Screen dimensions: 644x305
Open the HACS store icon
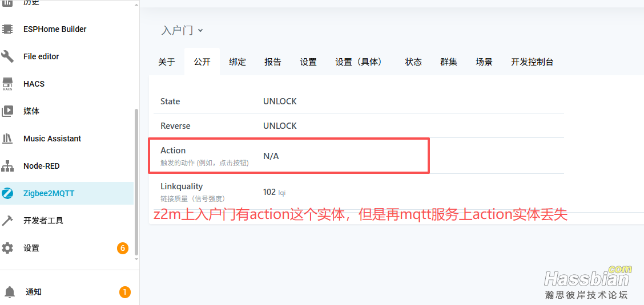pyautogui.click(x=7, y=84)
